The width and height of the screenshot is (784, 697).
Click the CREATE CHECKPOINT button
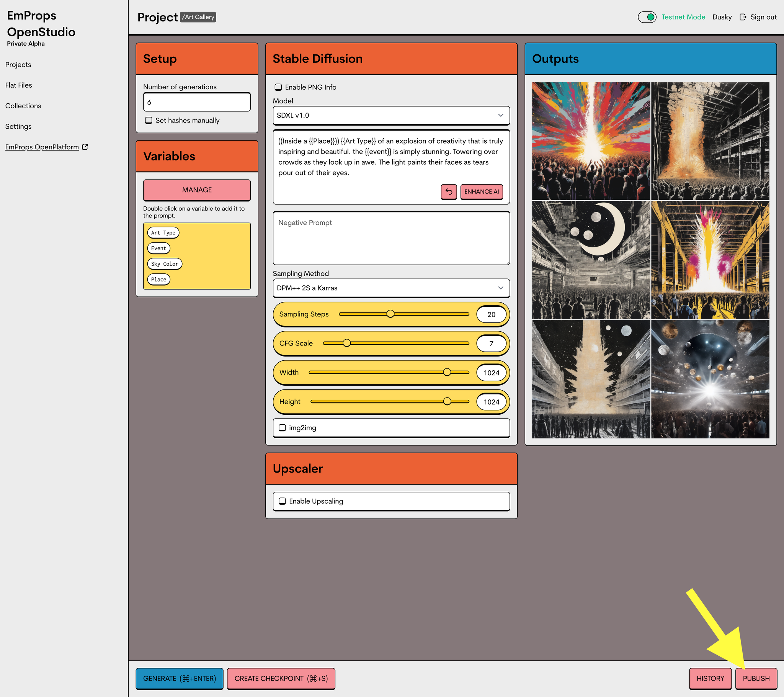tap(281, 678)
